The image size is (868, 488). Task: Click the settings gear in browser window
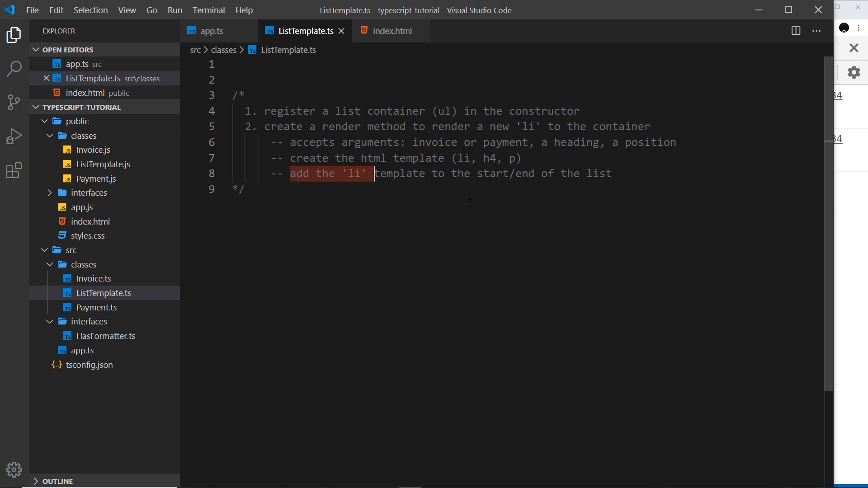pos(854,72)
